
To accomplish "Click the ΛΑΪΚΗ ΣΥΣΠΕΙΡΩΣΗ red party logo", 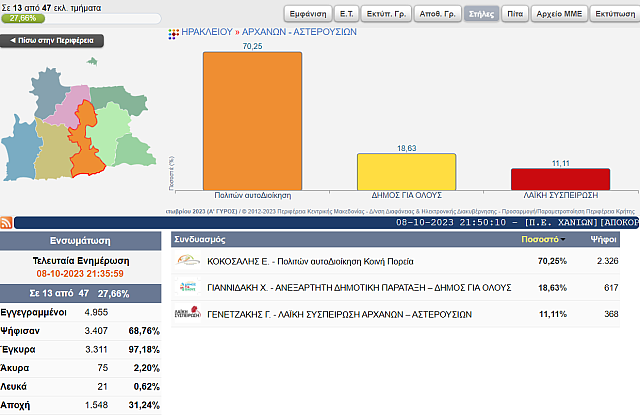I will [x=188, y=314].
